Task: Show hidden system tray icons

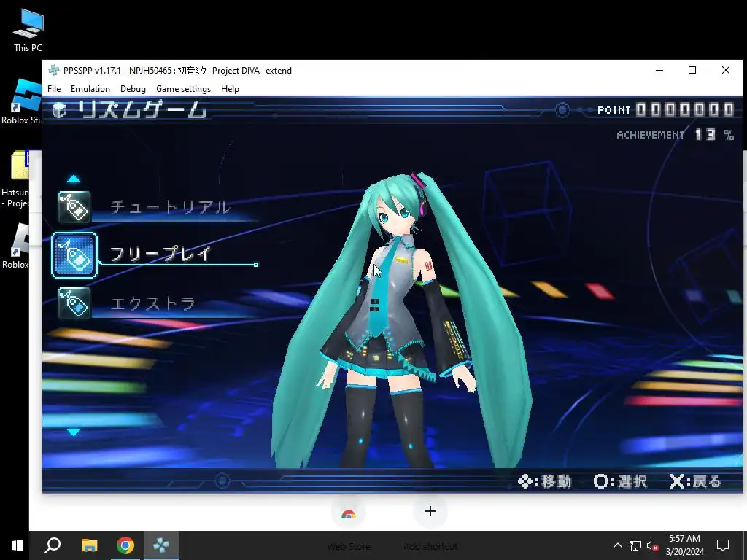Action: click(617, 545)
